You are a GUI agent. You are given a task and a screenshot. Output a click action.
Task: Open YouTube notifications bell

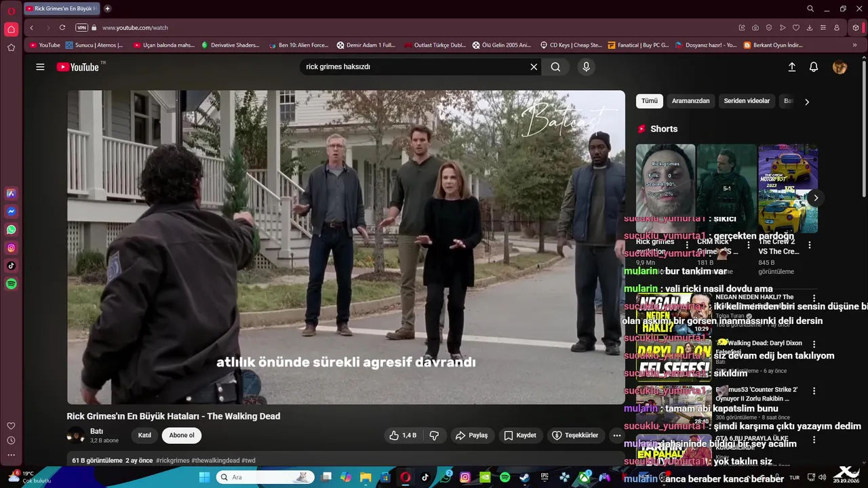[814, 67]
